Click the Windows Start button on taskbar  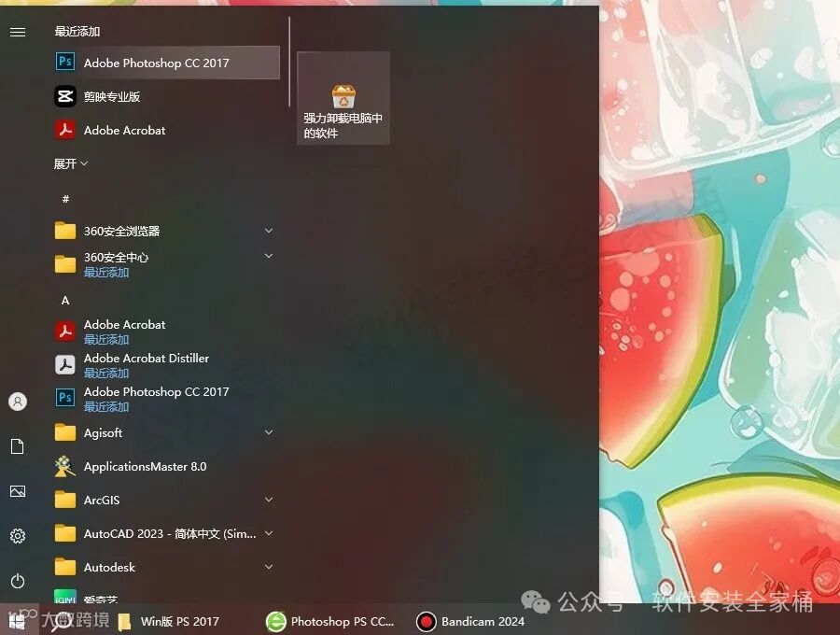(17, 622)
